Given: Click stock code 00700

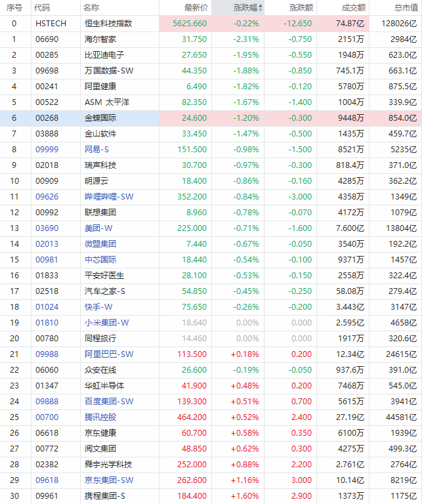Looking at the screenshot, I should pyautogui.click(x=47, y=417).
